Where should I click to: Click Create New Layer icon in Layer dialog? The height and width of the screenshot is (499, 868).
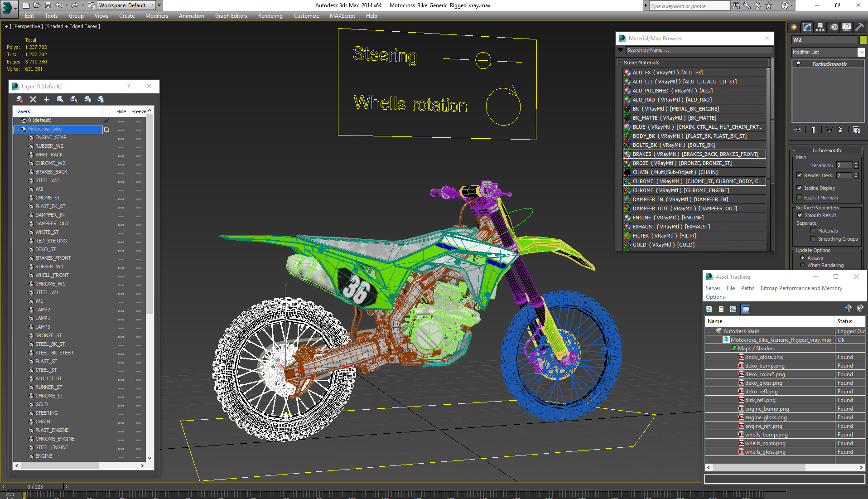[19, 99]
